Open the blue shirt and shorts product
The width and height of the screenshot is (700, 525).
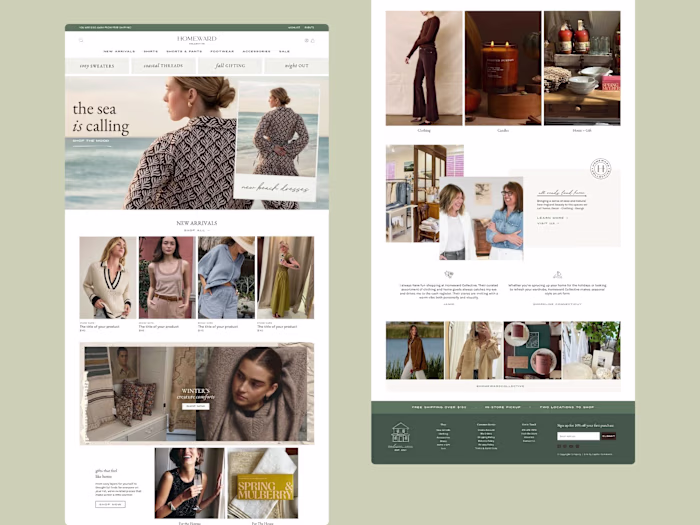tap(226, 278)
